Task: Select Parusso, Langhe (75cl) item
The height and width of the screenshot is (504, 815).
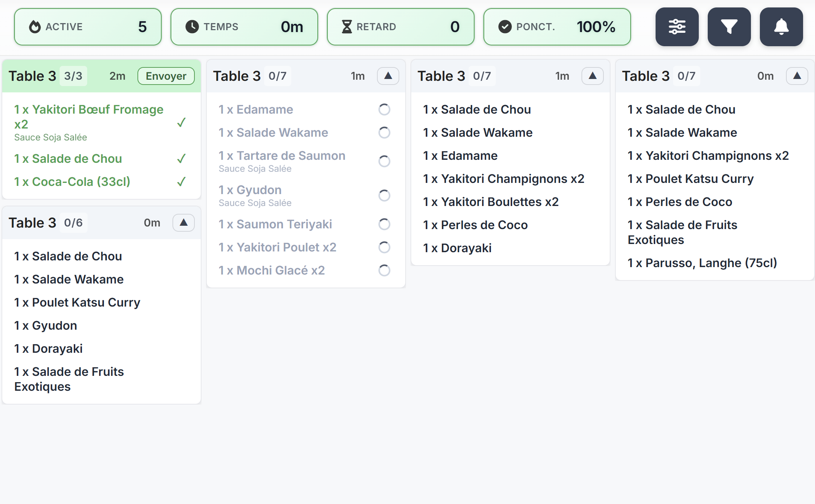Action: click(702, 263)
